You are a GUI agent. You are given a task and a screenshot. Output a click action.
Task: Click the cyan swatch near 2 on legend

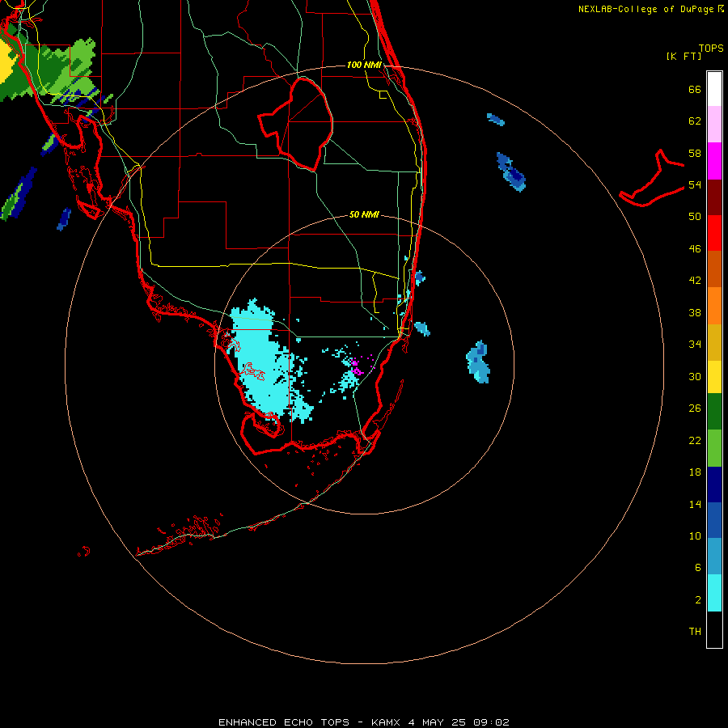[x=714, y=593]
